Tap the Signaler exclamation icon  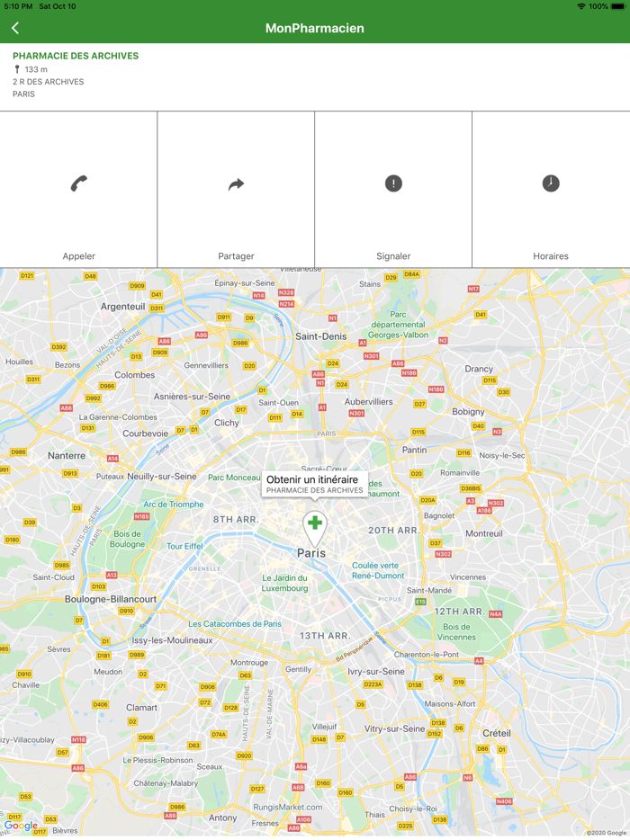click(x=393, y=183)
